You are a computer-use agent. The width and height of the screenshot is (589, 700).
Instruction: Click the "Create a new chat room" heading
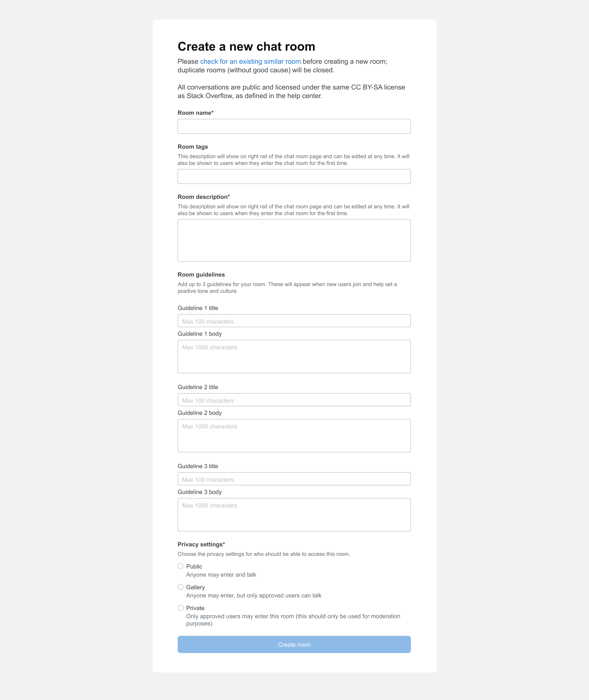(246, 47)
